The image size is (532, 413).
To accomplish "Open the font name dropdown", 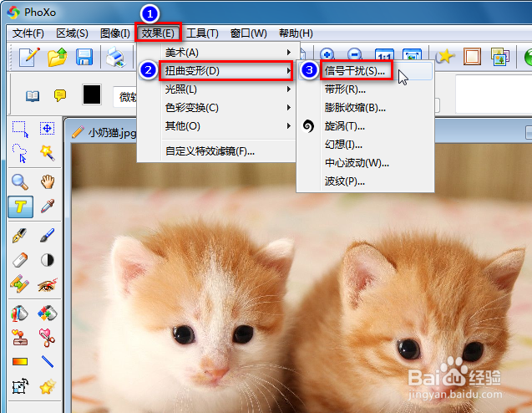I will click(x=125, y=97).
